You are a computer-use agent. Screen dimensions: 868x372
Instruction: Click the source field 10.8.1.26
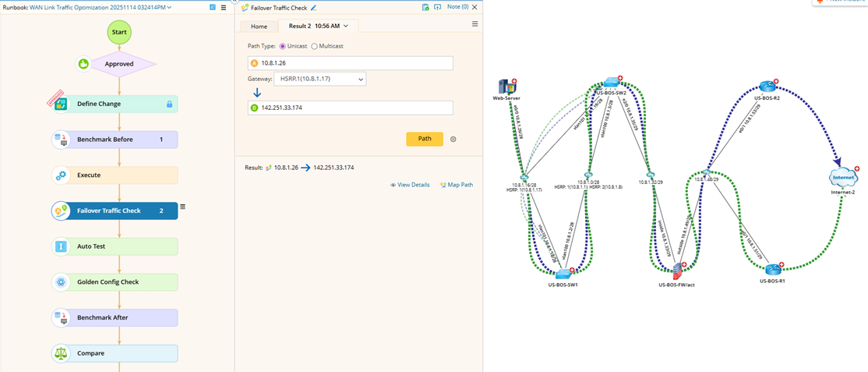(x=351, y=63)
